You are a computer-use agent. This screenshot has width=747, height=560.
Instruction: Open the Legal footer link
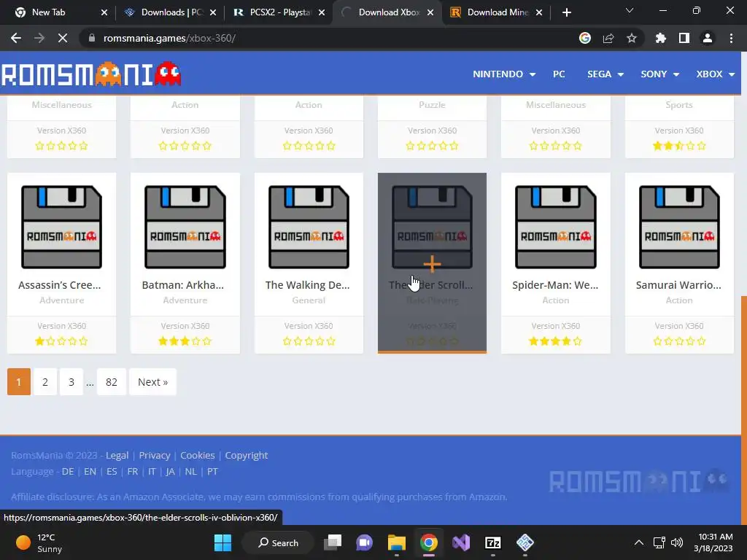tap(117, 455)
